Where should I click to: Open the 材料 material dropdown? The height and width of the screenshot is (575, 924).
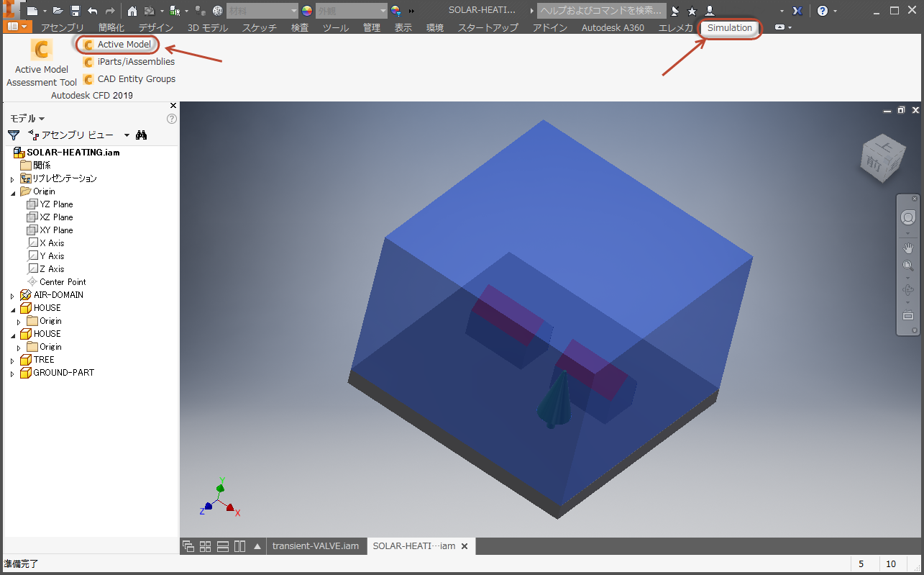tap(262, 11)
